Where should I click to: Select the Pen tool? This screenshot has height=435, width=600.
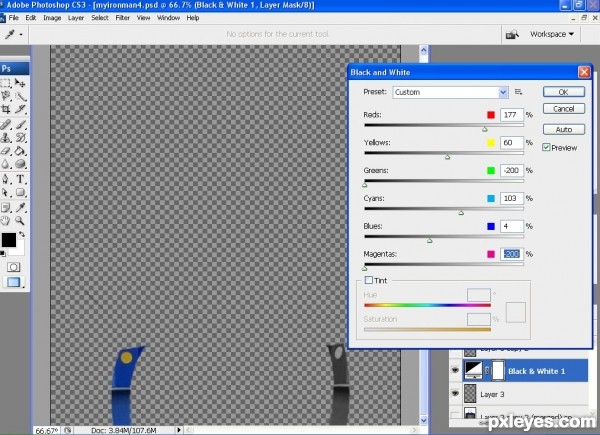coord(6,179)
